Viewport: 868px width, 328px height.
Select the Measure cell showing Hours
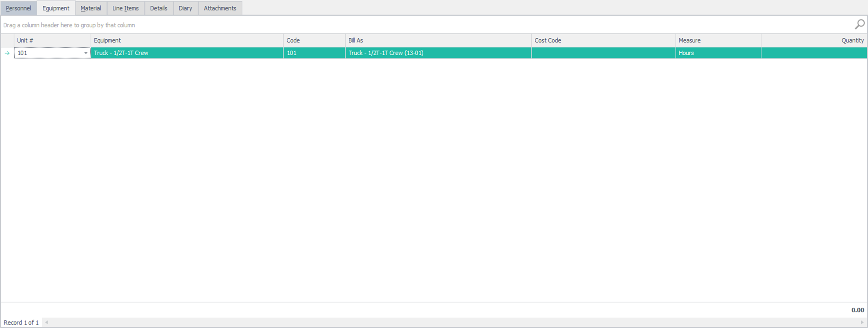click(x=718, y=53)
